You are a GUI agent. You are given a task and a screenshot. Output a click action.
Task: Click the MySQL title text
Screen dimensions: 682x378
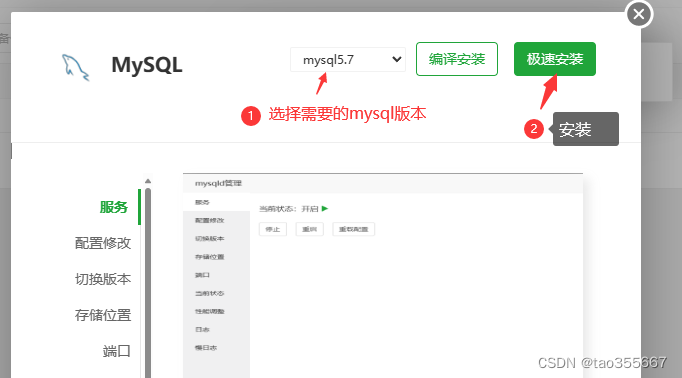pyautogui.click(x=147, y=65)
